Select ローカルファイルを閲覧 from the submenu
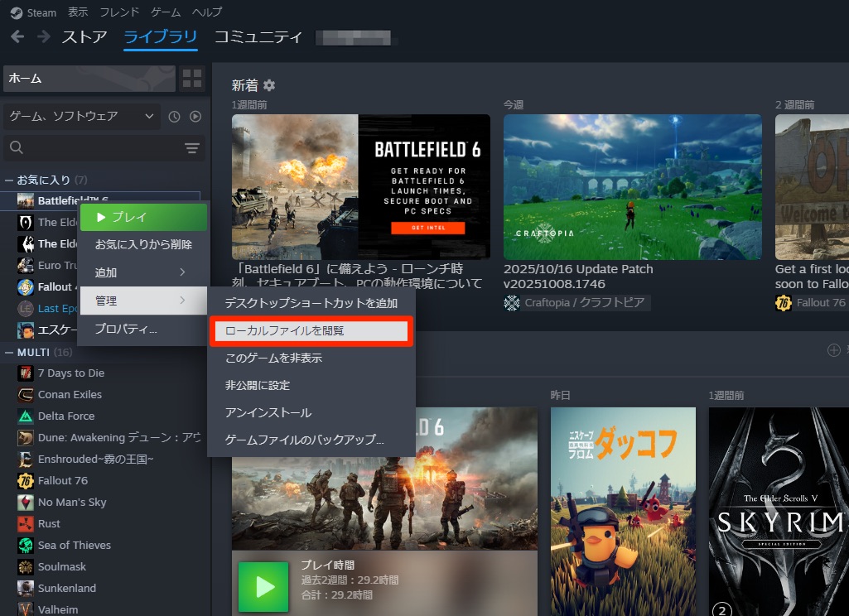The height and width of the screenshot is (616, 849). tap(311, 330)
